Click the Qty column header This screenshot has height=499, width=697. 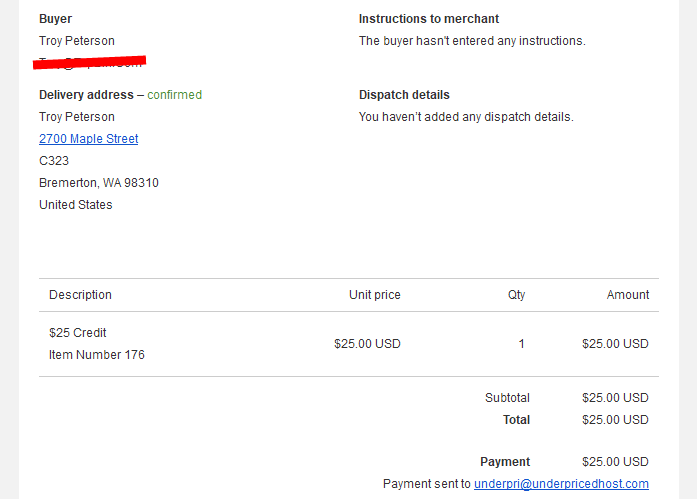pos(517,295)
